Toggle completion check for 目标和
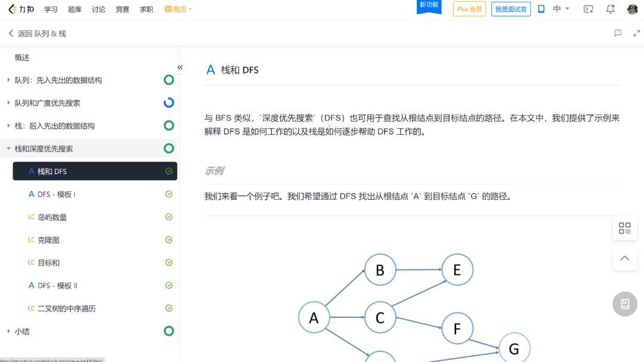Image resolution: width=644 pixels, height=362 pixels. [169, 262]
